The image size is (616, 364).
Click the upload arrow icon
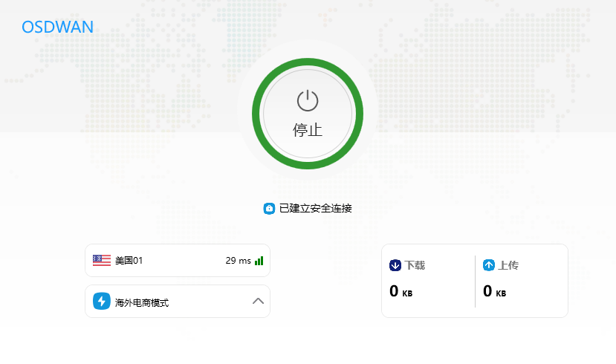pyautogui.click(x=489, y=265)
